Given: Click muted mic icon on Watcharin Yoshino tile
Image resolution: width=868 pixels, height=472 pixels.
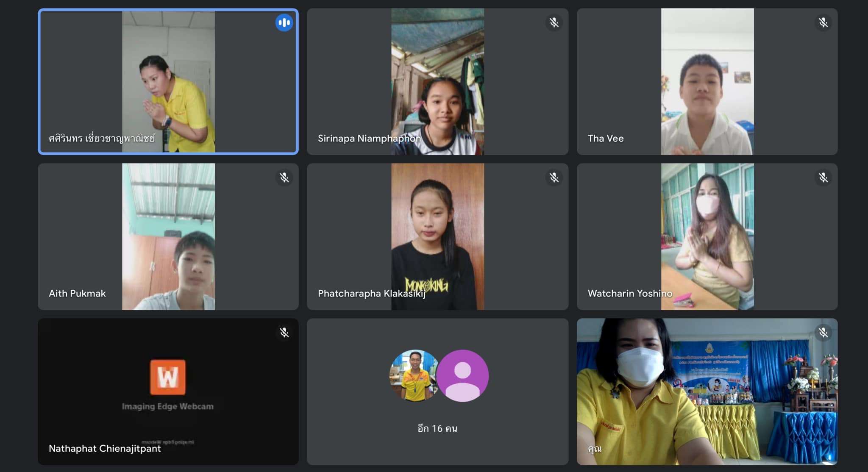Looking at the screenshot, I should click(x=823, y=178).
